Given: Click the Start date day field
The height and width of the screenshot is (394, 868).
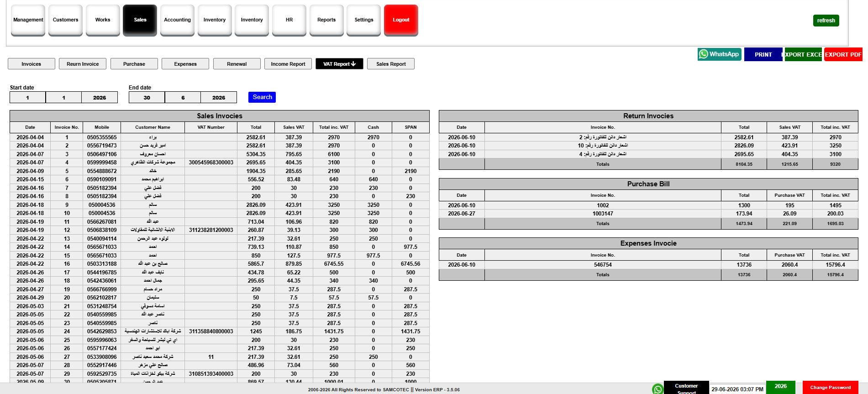Looking at the screenshot, I should [x=27, y=98].
